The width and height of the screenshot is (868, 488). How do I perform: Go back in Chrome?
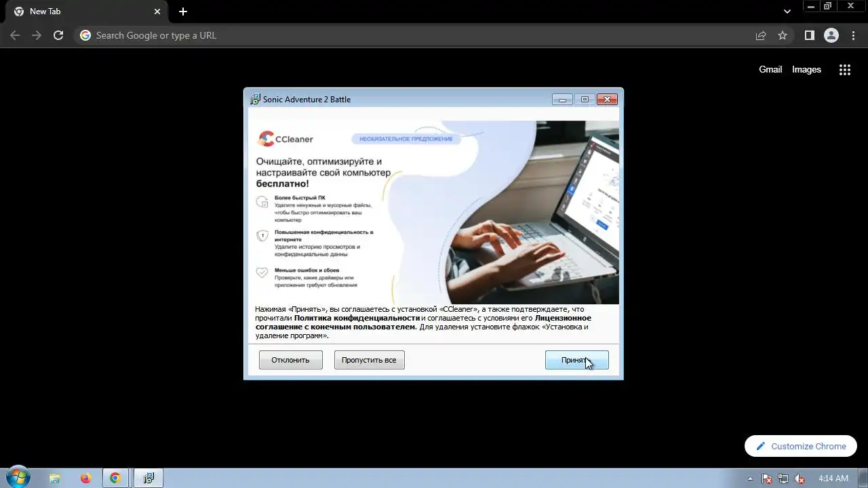[15, 35]
